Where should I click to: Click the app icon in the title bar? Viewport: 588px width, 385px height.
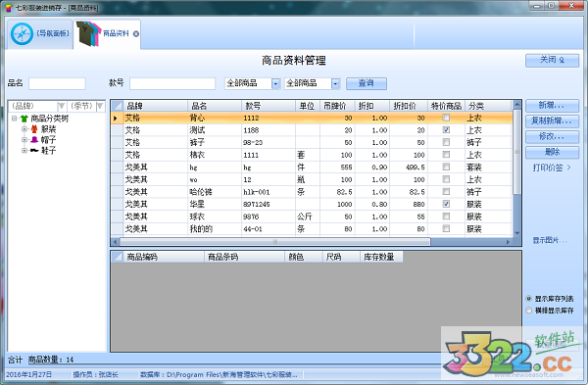9,8
